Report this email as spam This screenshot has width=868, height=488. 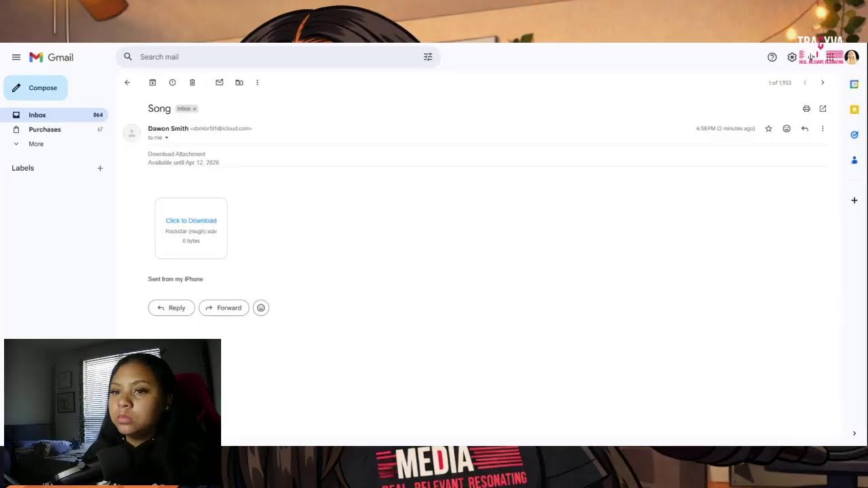coord(172,83)
